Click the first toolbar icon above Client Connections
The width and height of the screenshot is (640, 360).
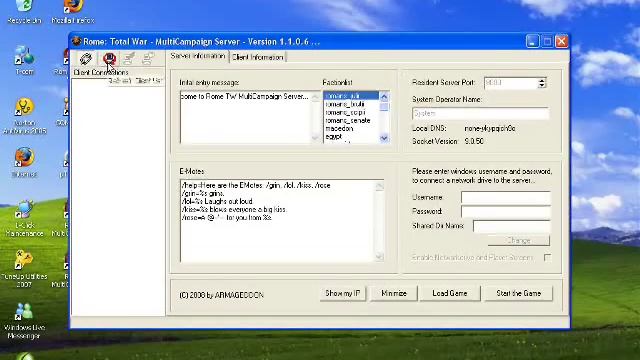(86, 59)
